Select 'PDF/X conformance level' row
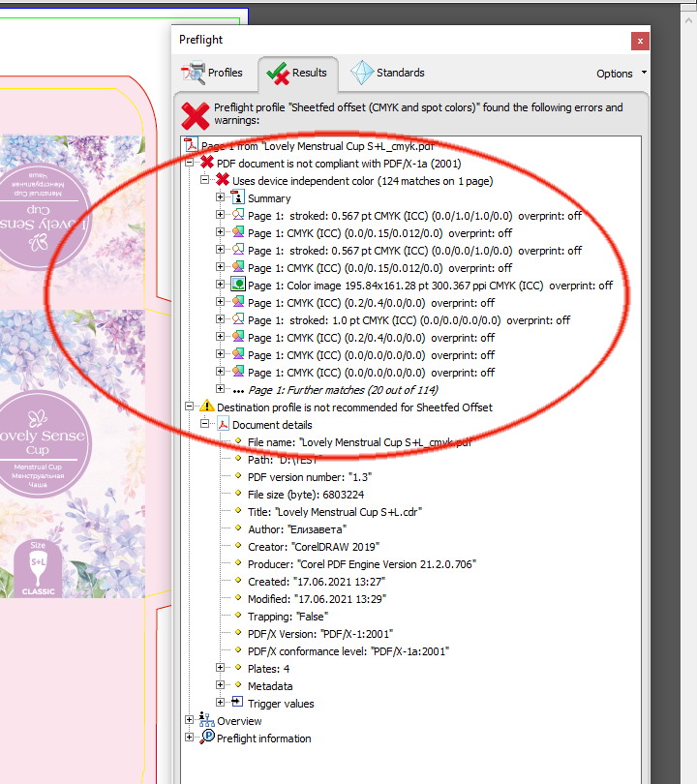The width and height of the screenshot is (697, 784). coord(348,651)
